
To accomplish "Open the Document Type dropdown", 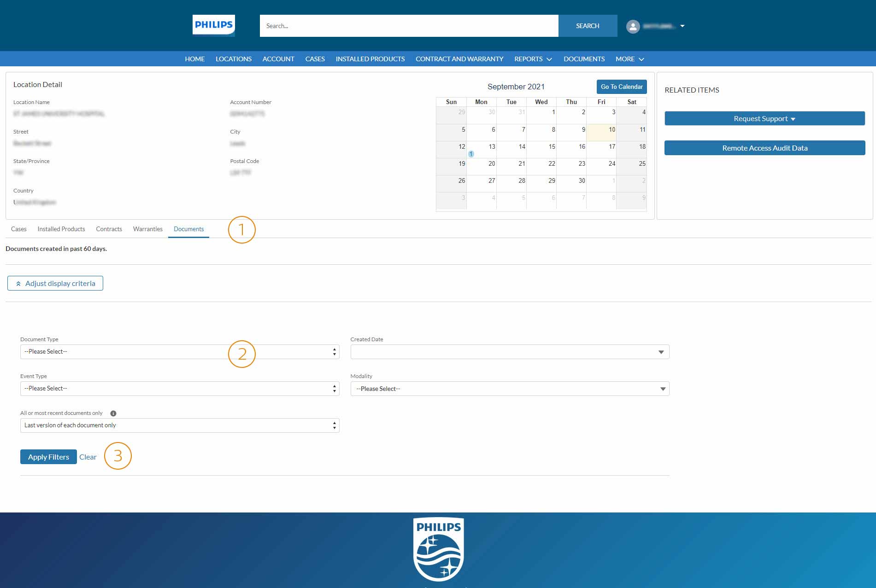I will (x=179, y=352).
